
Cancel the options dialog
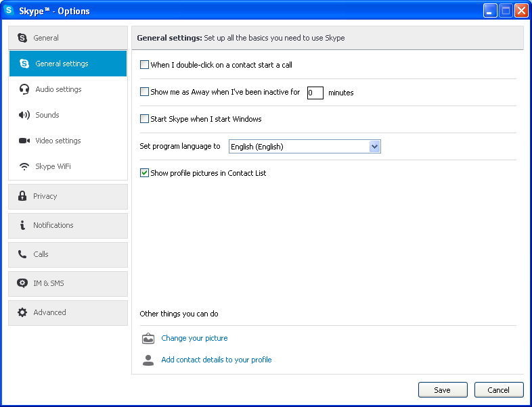pyautogui.click(x=499, y=389)
